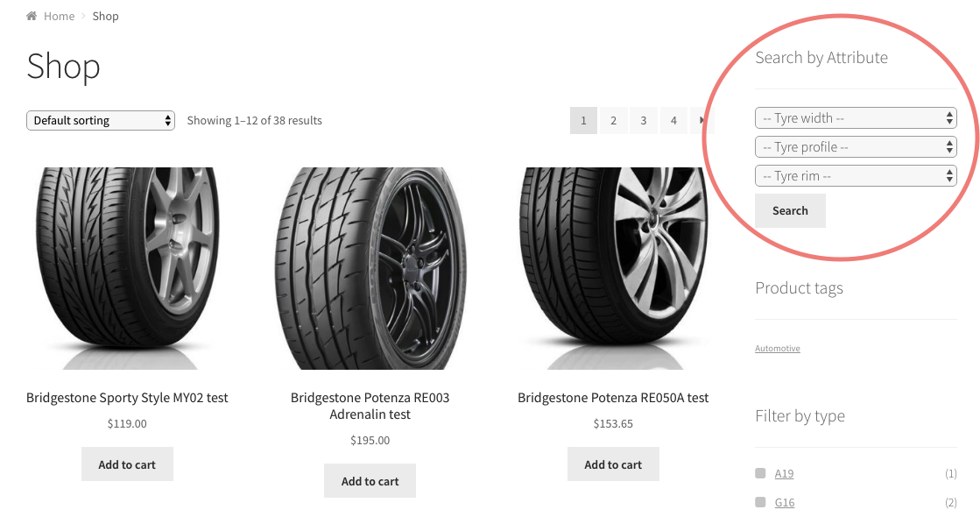The width and height of the screenshot is (980, 531).
Task: Expand the Tyre profile dropdown
Action: [x=856, y=147]
